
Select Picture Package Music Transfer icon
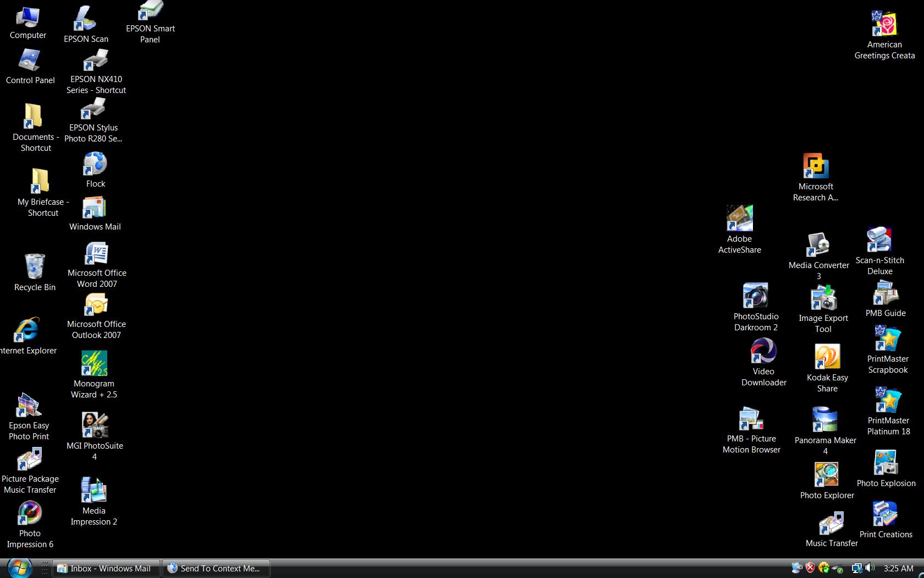[x=30, y=459]
